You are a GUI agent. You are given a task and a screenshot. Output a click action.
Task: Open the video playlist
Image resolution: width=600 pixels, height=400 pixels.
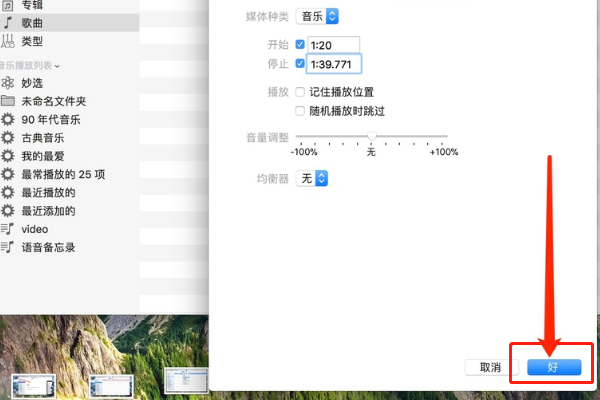pyautogui.click(x=35, y=229)
